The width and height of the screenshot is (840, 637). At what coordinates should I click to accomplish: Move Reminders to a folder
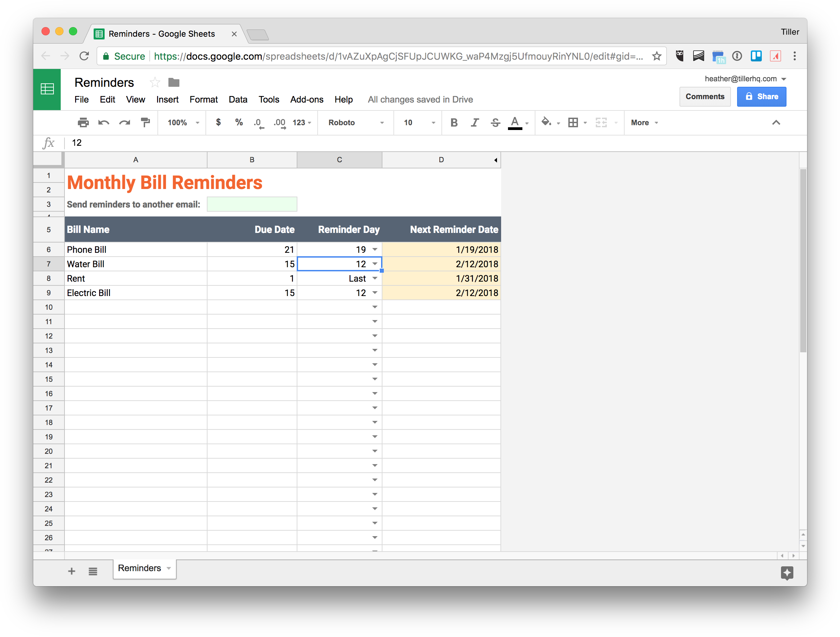pos(174,82)
